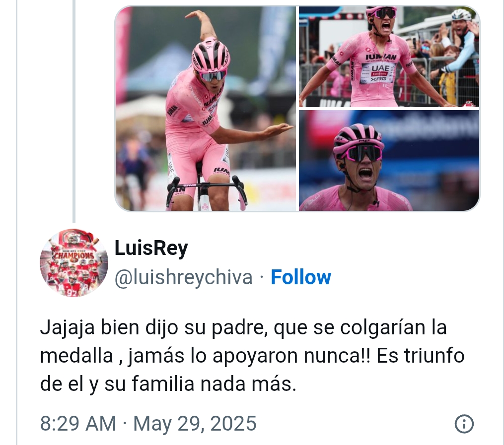The width and height of the screenshot is (504, 445).
Task: Click the tweet info circle icon
Action: coord(464,424)
